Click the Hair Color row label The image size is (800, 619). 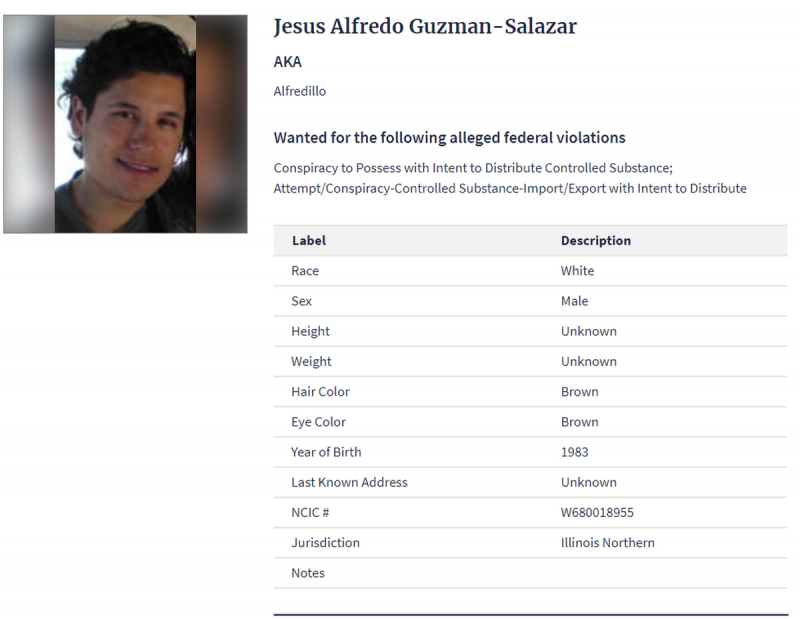pyautogui.click(x=320, y=392)
